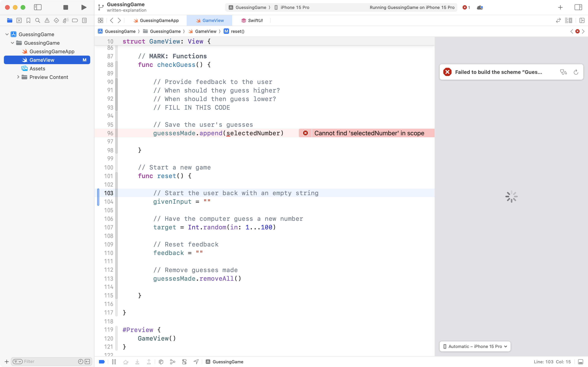
Task: Open the Search navigator
Action: (x=37, y=20)
